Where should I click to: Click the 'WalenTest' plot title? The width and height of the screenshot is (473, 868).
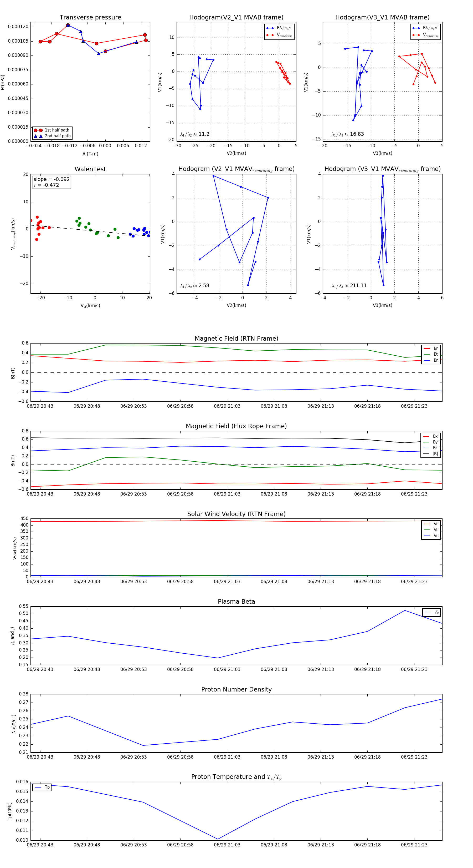pyautogui.click(x=90, y=169)
